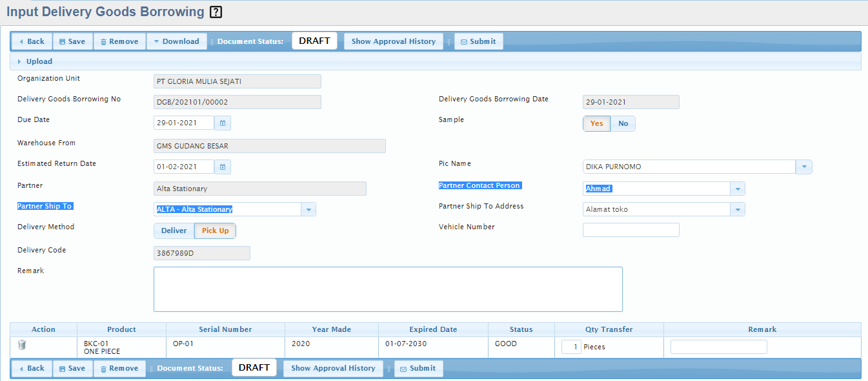Click the bottom DRAFT document status badge

point(254,367)
